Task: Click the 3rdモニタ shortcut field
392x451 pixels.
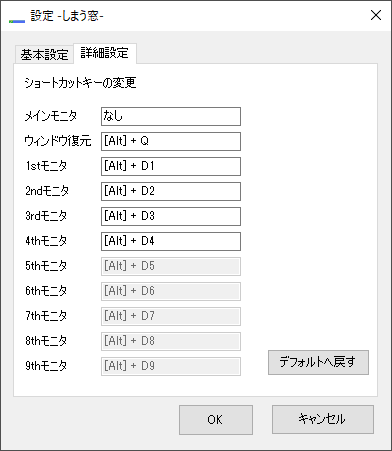Action: point(171,216)
